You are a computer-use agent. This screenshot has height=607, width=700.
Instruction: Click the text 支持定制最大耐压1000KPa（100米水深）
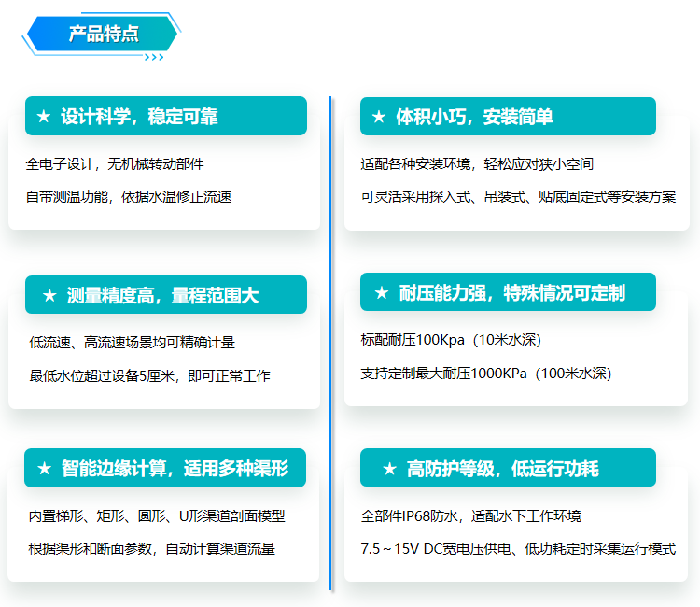486,373
